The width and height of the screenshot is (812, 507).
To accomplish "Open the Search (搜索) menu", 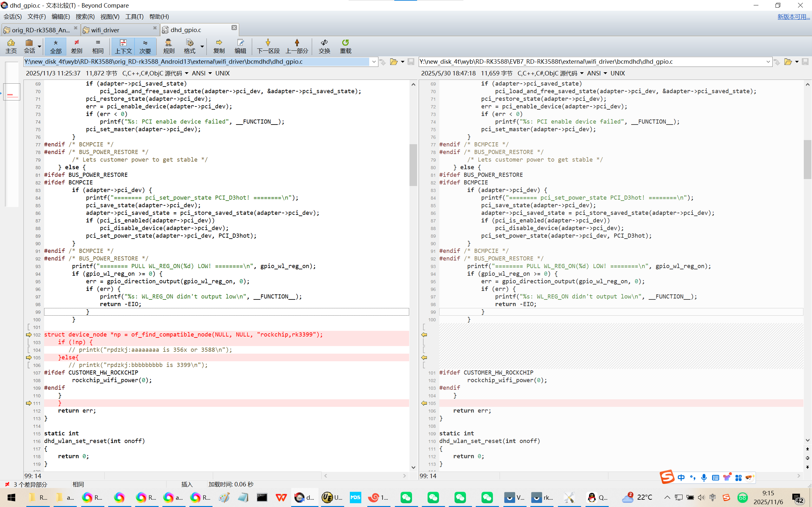I will [85, 16].
